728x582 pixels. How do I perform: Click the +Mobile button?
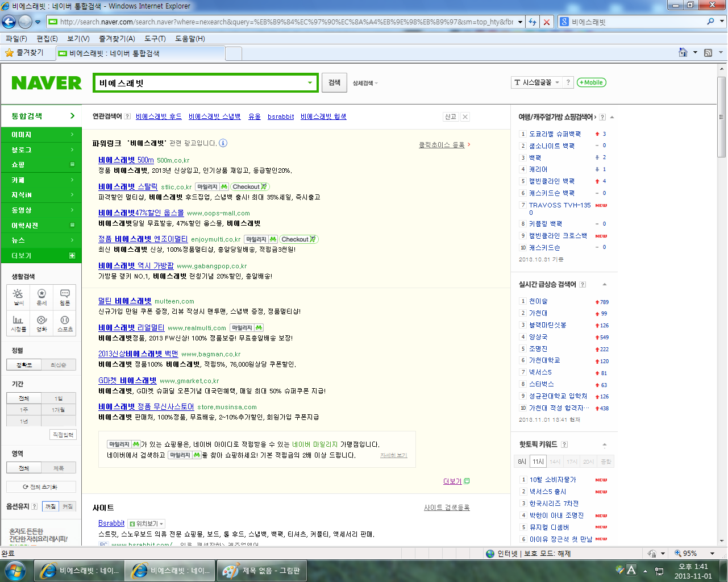[x=592, y=82]
